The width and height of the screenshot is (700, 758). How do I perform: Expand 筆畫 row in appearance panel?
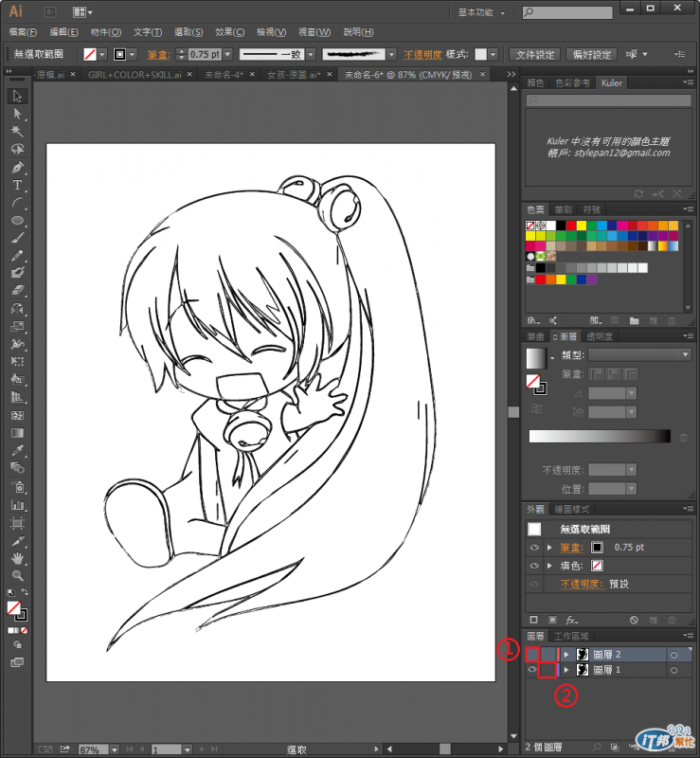(549, 548)
